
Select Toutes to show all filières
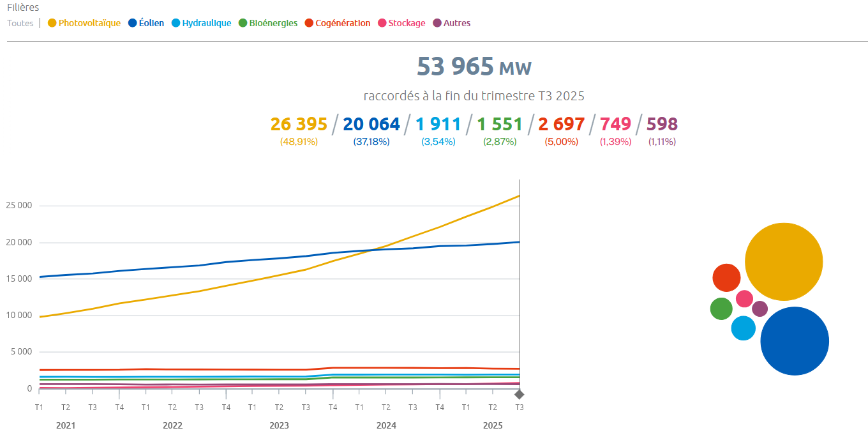point(20,23)
